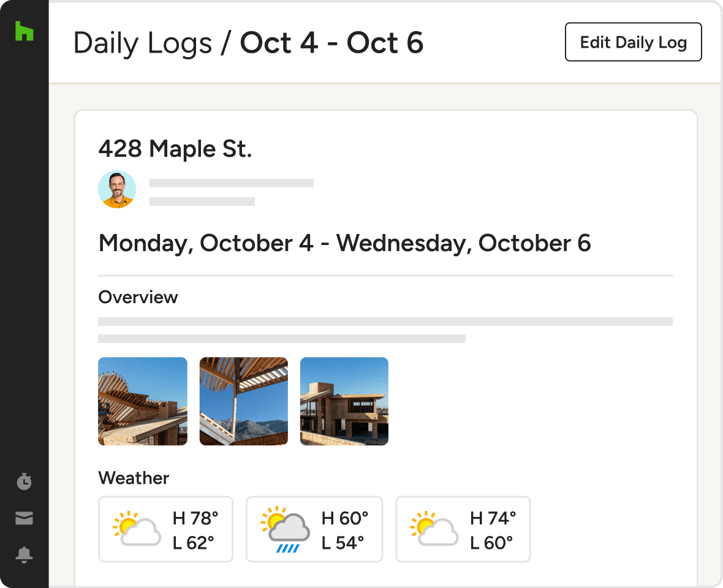Open the roof framing photo thumbnail
The width and height of the screenshot is (723, 588).
(143, 401)
